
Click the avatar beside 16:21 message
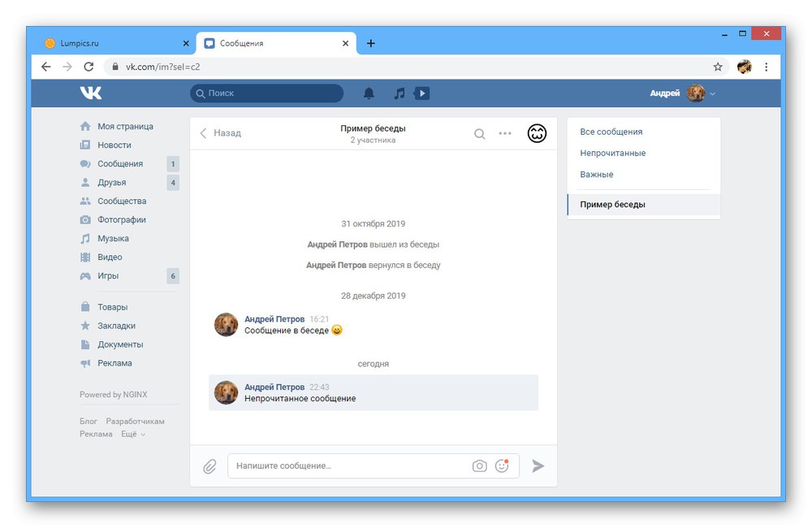[227, 324]
